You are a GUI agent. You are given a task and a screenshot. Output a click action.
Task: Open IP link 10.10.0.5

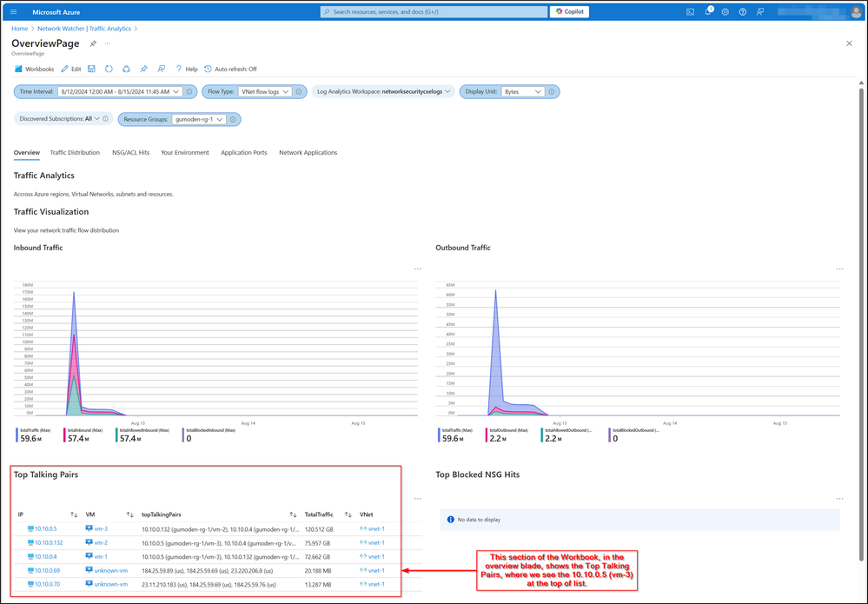tap(45, 529)
